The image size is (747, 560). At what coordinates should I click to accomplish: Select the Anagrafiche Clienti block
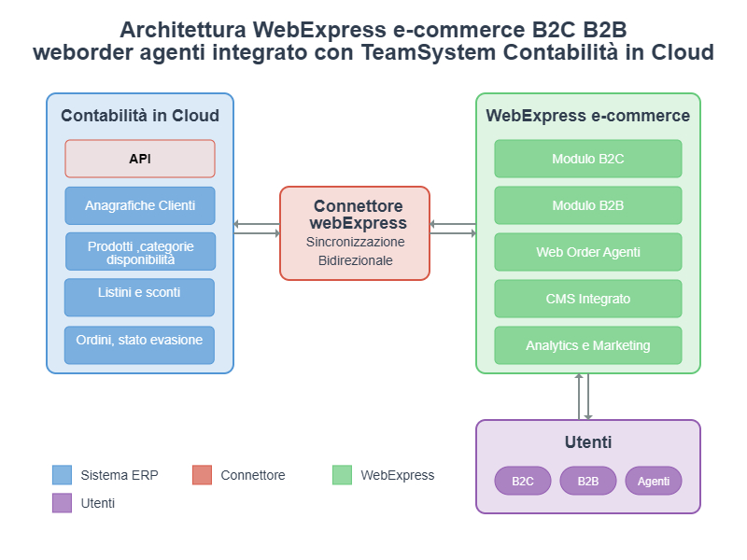click(x=140, y=205)
